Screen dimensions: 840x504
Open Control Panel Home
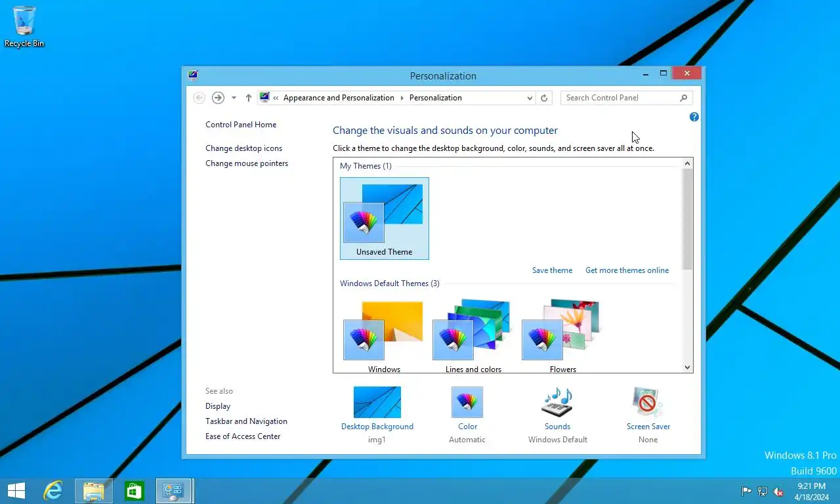click(x=241, y=125)
